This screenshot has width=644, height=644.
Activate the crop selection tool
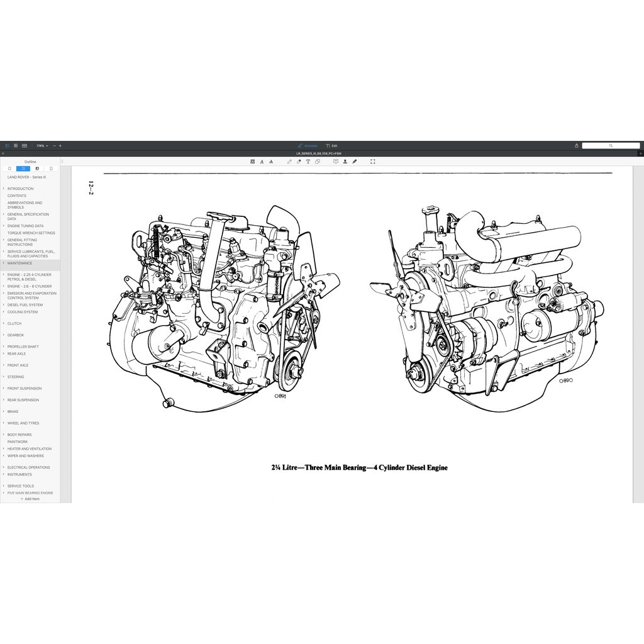373,162
